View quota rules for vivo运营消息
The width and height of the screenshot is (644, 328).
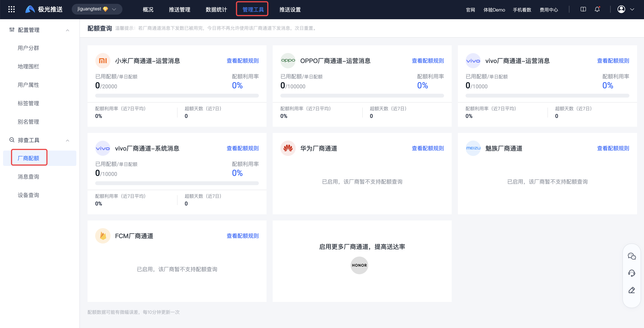(x=613, y=60)
